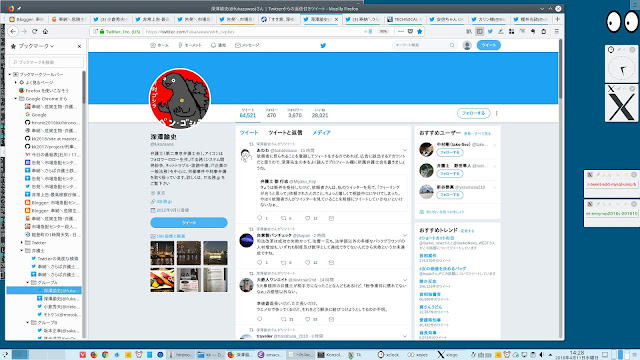Open the profile more-options vertical dots
The height and width of the screenshot is (360, 640).
(497, 113)
